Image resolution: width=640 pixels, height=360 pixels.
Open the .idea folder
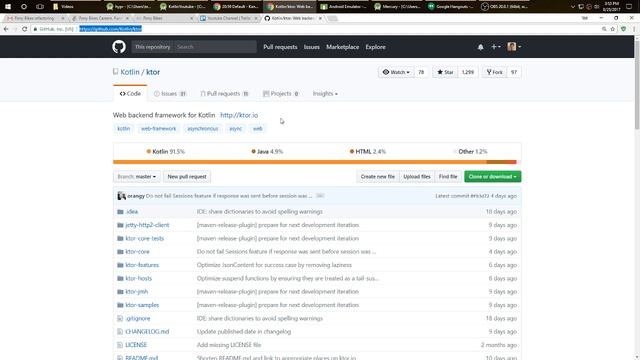(132, 212)
